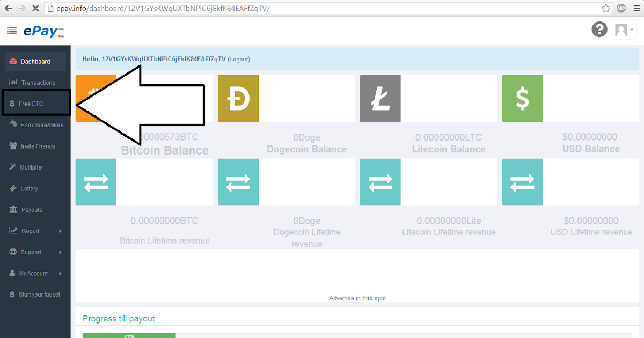Image resolution: width=644 pixels, height=338 pixels.
Task: Click the Invite Friends people icon
Action: 13,146
